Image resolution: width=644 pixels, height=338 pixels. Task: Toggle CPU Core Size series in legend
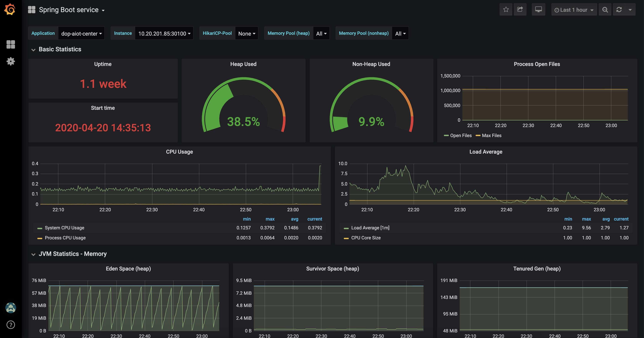(x=366, y=238)
